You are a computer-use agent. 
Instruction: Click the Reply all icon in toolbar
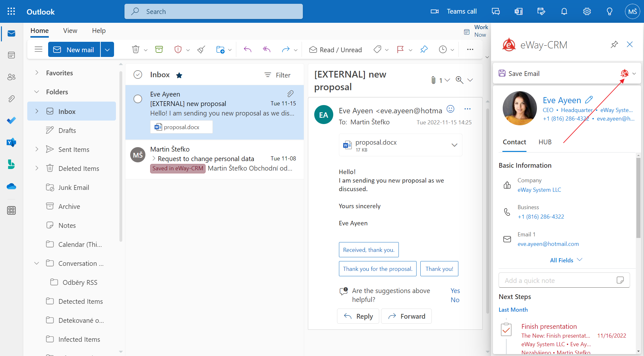tap(267, 49)
